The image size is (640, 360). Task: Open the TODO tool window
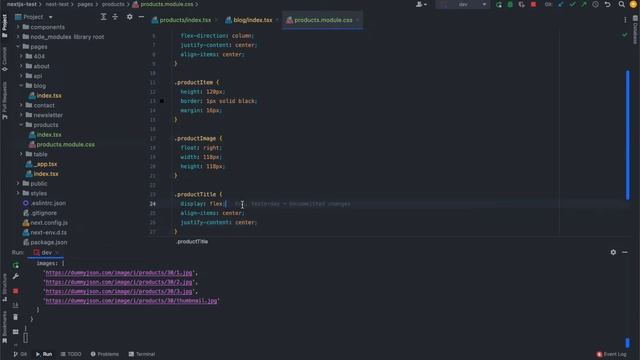tap(71, 354)
